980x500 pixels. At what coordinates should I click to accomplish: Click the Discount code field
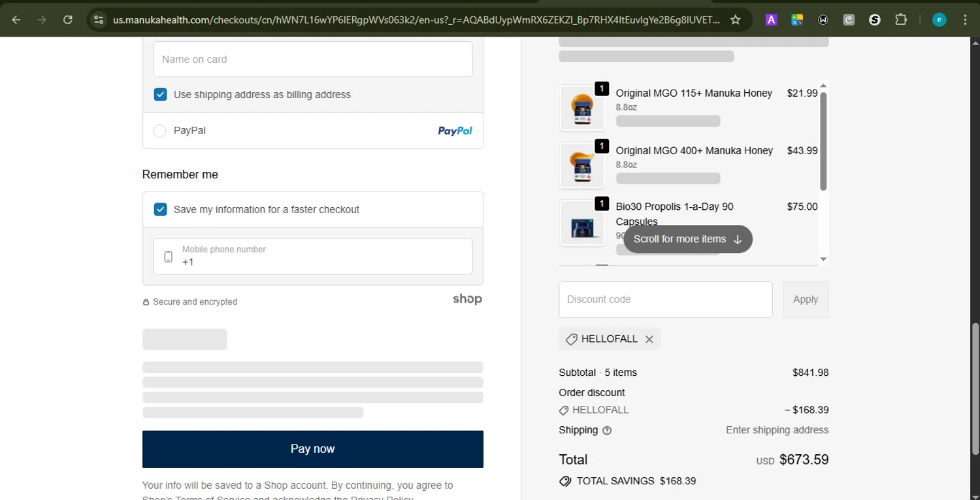666,299
